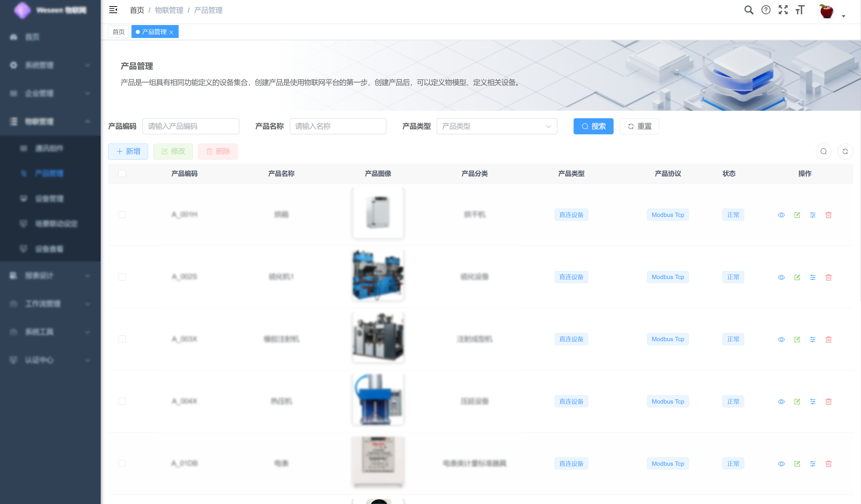This screenshot has height=504, width=861.
Task: Click the green edit icon in second row
Action: point(797,277)
